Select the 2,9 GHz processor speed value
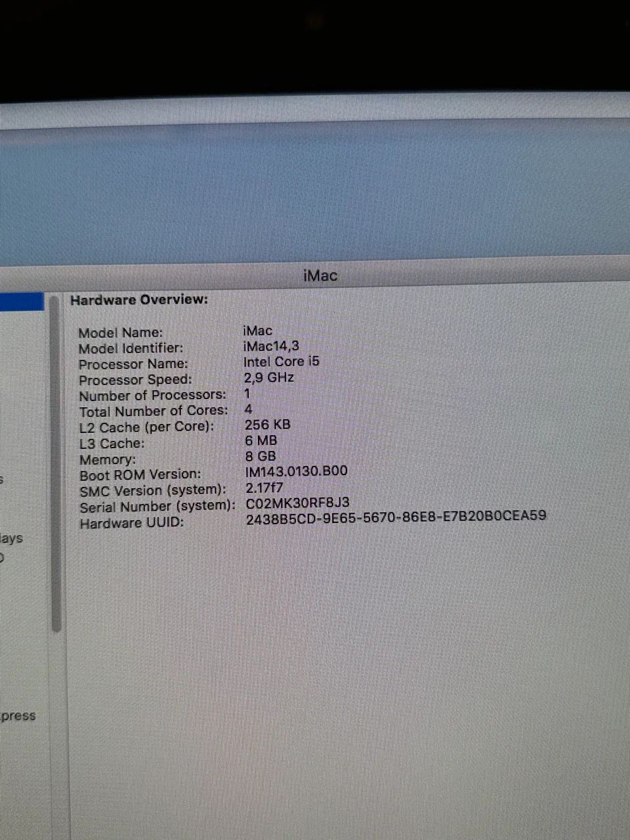Image resolution: width=630 pixels, height=840 pixels. point(269,377)
